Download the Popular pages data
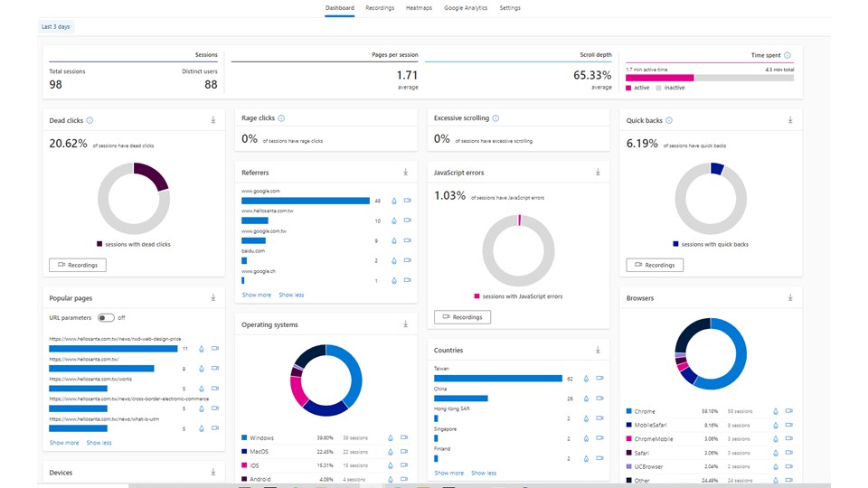The image size is (868, 488). pos(213,297)
